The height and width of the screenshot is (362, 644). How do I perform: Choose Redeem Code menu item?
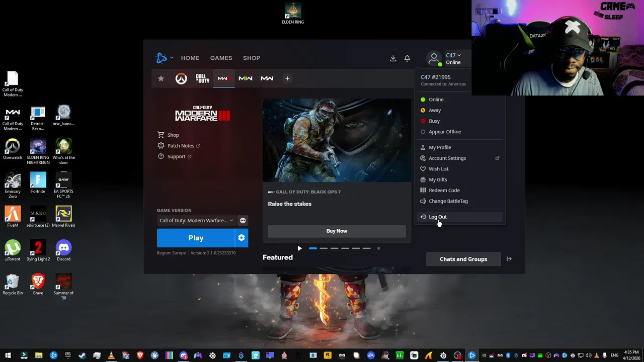pos(460,191)
